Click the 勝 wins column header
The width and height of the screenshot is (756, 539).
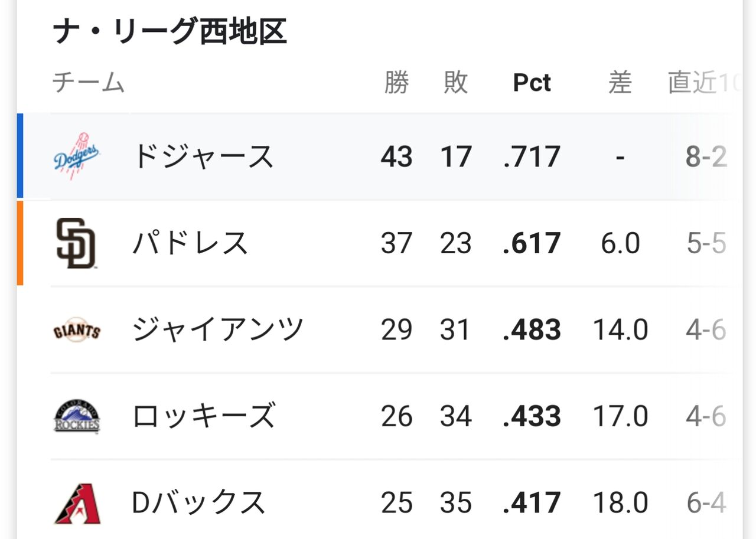(396, 83)
